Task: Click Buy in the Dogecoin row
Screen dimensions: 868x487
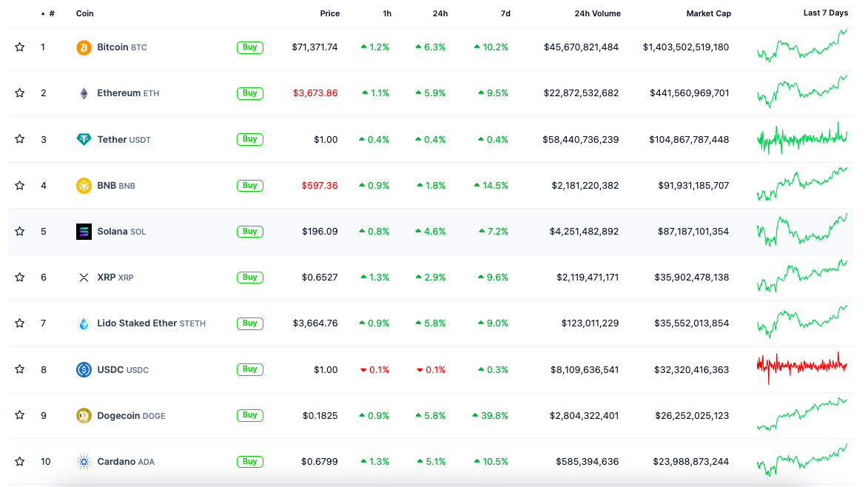Action: [249, 415]
